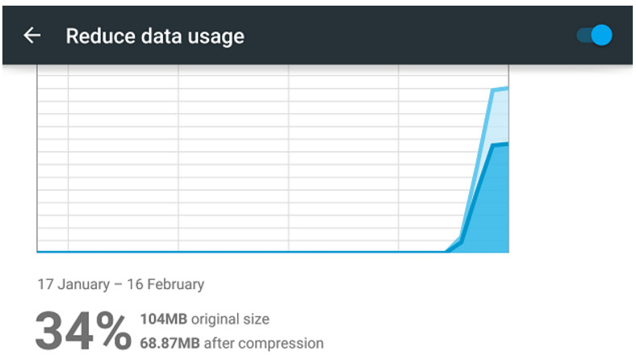Click the "16 February" end date text
Viewport: 636px width, 364px height.
coord(165,284)
